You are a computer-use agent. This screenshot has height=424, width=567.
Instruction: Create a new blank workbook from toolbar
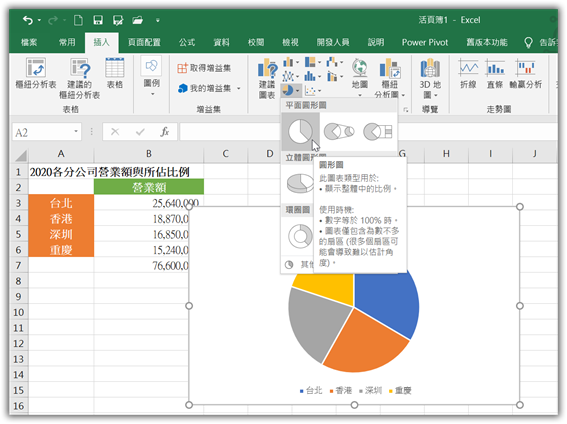click(x=78, y=20)
